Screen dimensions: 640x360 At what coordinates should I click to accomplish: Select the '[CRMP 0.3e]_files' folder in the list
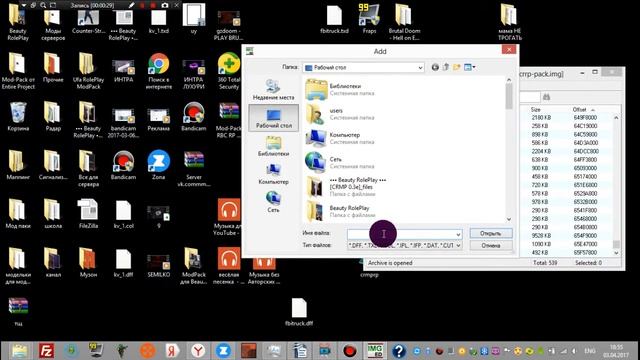(x=347, y=187)
